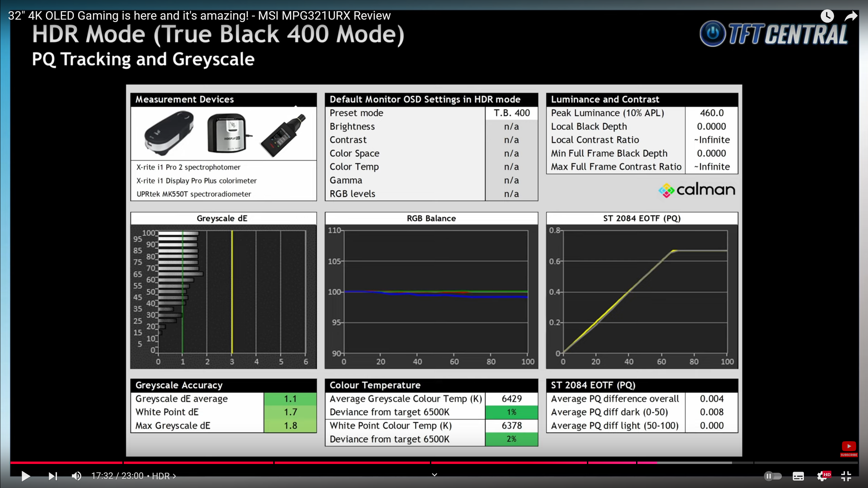Open the settings gear menu
Image resolution: width=868 pixels, height=488 pixels.
click(x=822, y=476)
